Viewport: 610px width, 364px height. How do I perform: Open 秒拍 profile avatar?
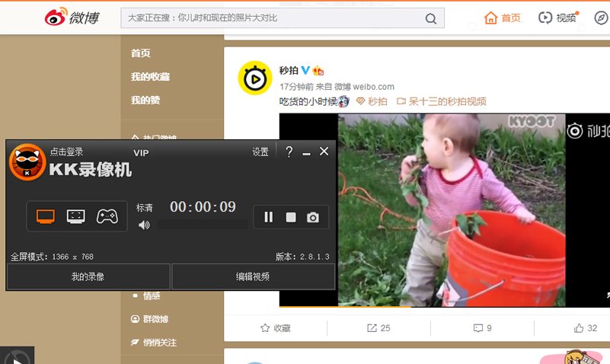click(255, 78)
